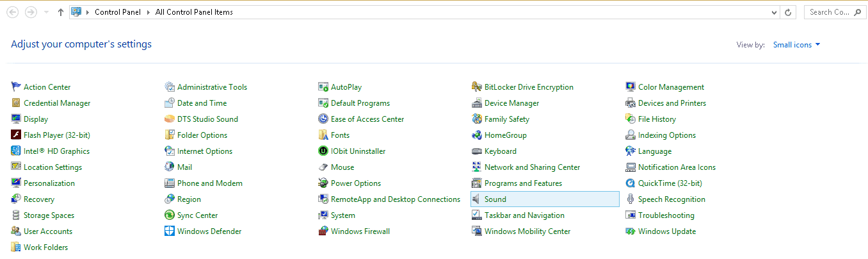Open the Region link
The image size is (868, 259).
[x=189, y=199]
